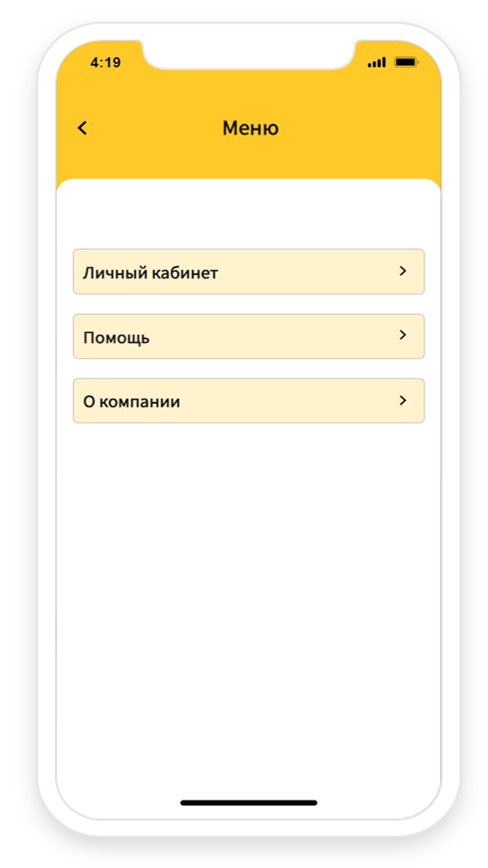The height and width of the screenshot is (868, 488).
Task: Open the Помощь menu item
Action: (248, 337)
